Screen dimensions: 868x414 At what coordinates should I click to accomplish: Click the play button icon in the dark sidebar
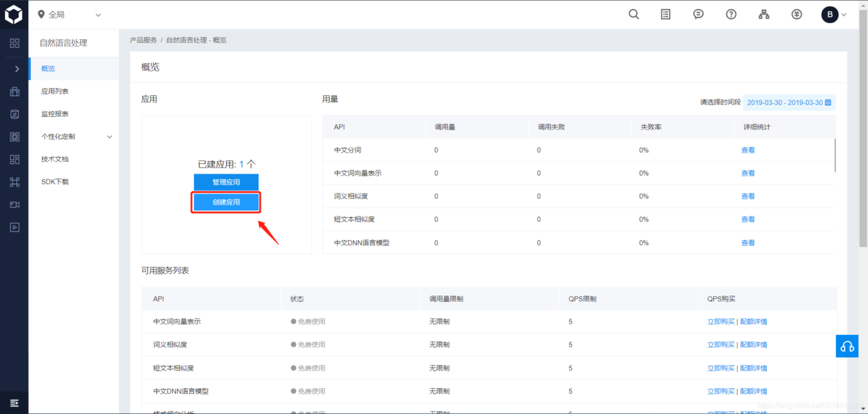(x=14, y=227)
